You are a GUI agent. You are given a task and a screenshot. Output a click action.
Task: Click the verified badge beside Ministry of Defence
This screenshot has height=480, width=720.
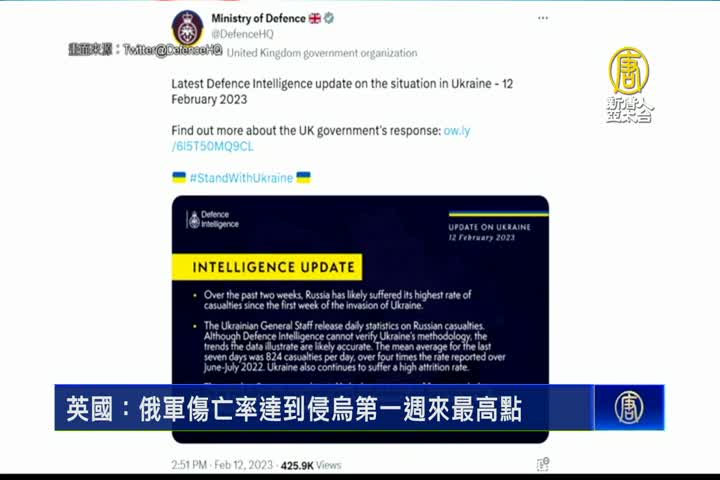(x=329, y=18)
